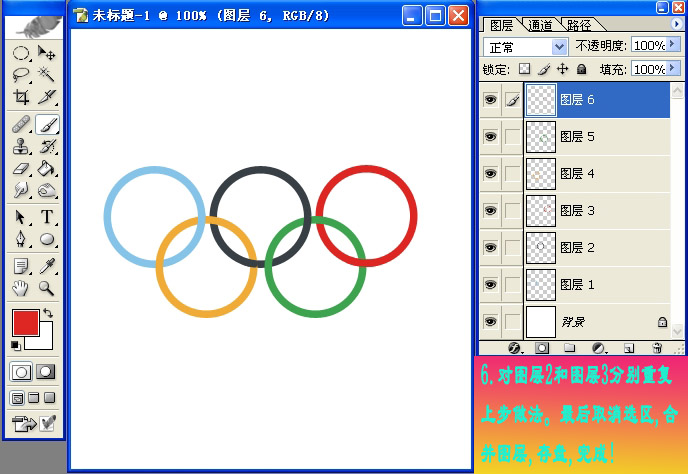Toggle lock position
This screenshot has width=688, height=474.
click(563, 69)
